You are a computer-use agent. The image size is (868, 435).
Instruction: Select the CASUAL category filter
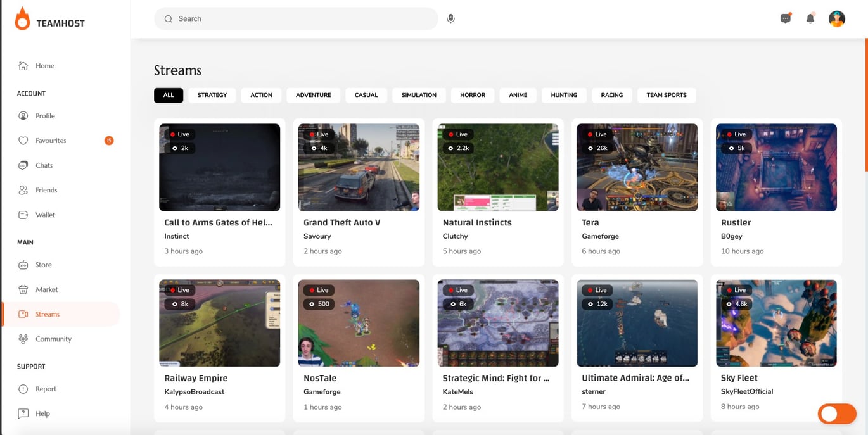[x=366, y=95]
